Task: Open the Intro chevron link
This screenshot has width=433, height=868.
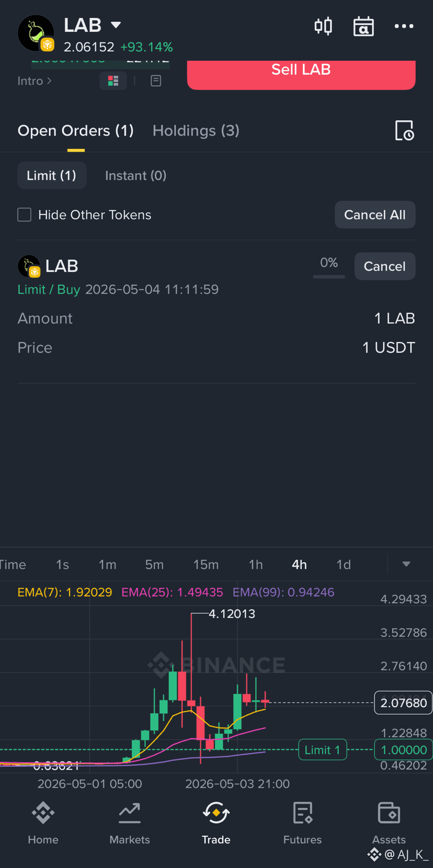Action: tap(35, 81)
